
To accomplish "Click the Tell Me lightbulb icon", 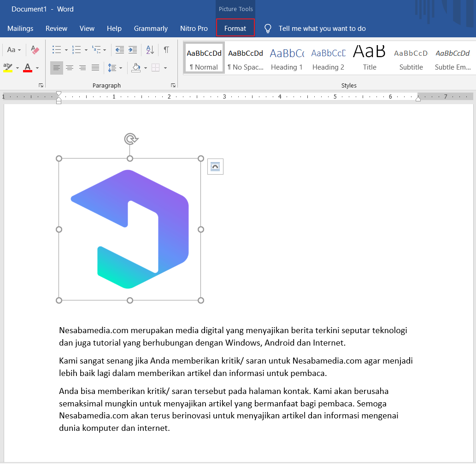I will coord(268,29).
